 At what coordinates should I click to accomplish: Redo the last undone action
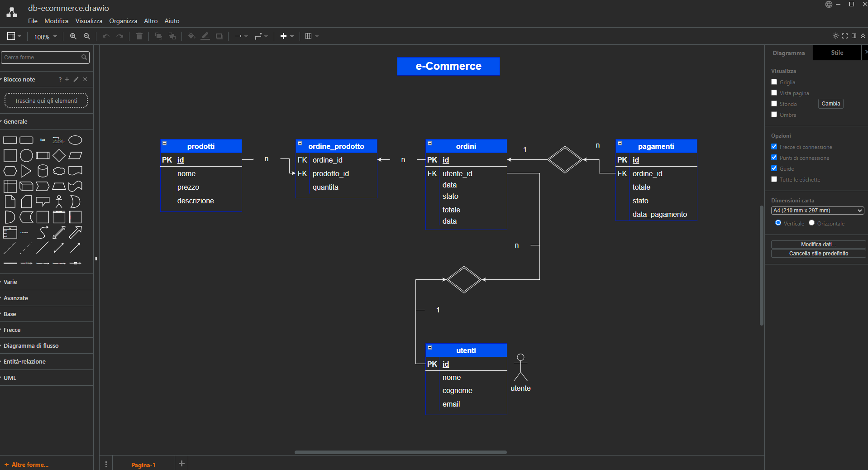(120, 36)
